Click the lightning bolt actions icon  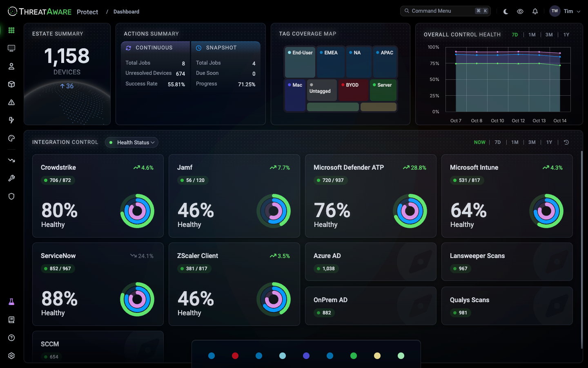(11, 120)
